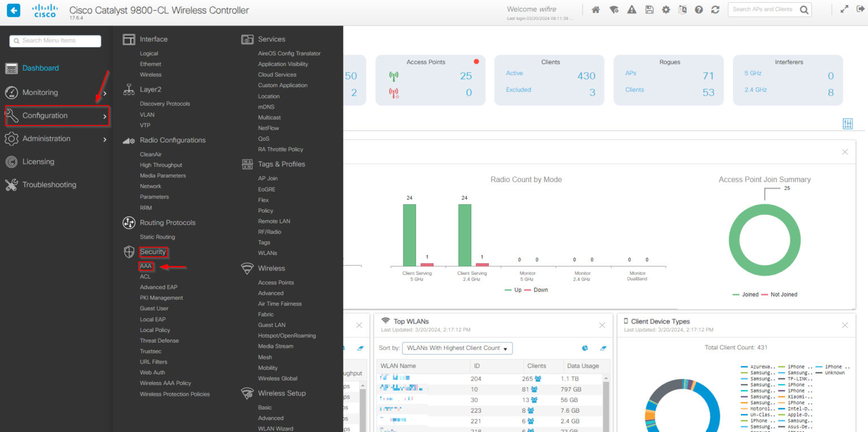Save configuration using the disk icon
This screenshot has width=868, height=432.
tap(649, 9)
